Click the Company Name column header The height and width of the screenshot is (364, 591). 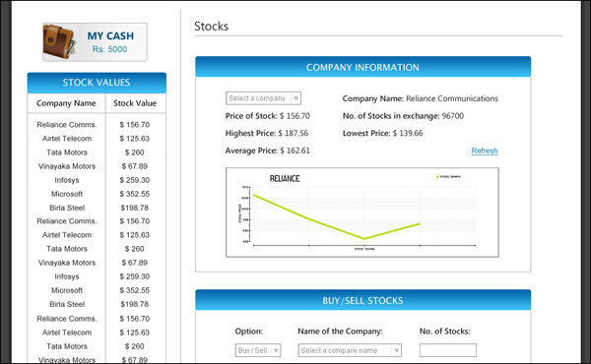[66, 103]
